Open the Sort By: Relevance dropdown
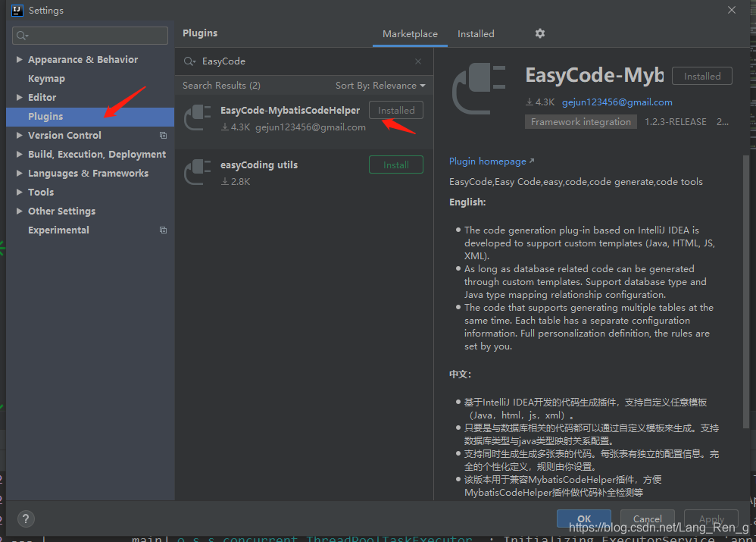 coord(380,86)
